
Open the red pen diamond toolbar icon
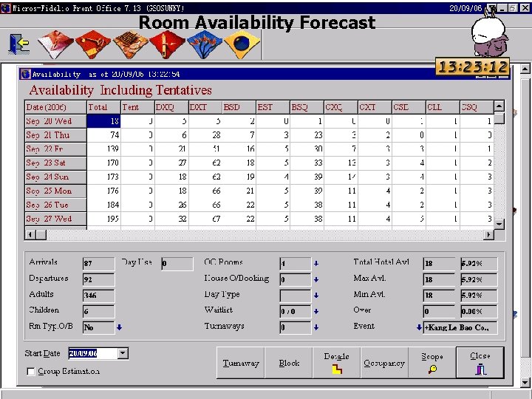click(x=167, y=44)
